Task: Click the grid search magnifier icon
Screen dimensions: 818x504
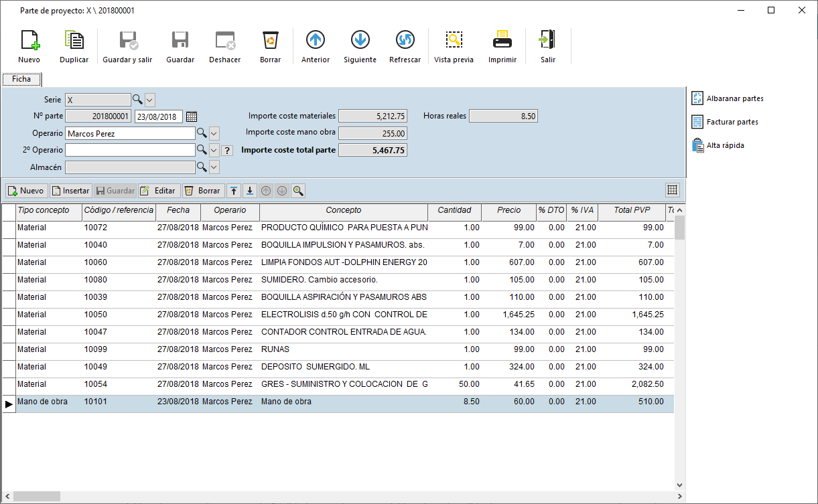Action: click(298, 191)
